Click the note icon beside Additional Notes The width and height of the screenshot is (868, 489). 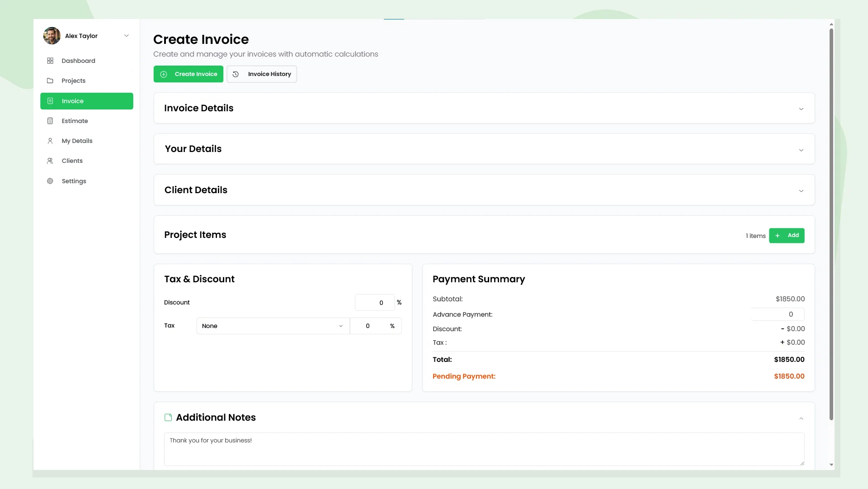point(168,418)
